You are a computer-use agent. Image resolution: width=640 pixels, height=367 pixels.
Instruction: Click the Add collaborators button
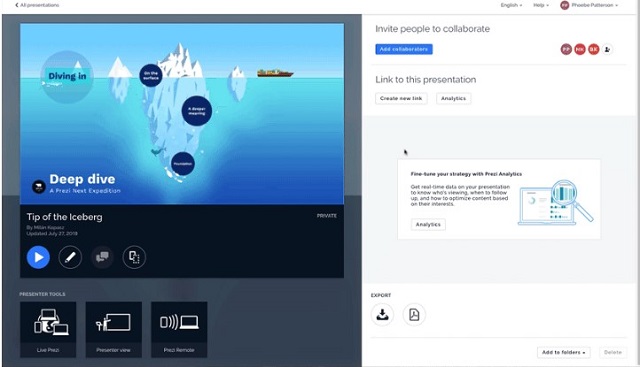[404, 49]
